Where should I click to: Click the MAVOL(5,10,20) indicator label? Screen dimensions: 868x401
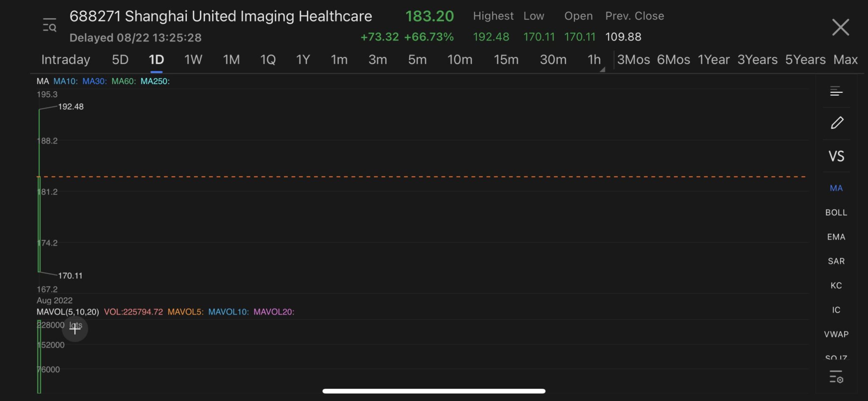click(x=68, y=312)
